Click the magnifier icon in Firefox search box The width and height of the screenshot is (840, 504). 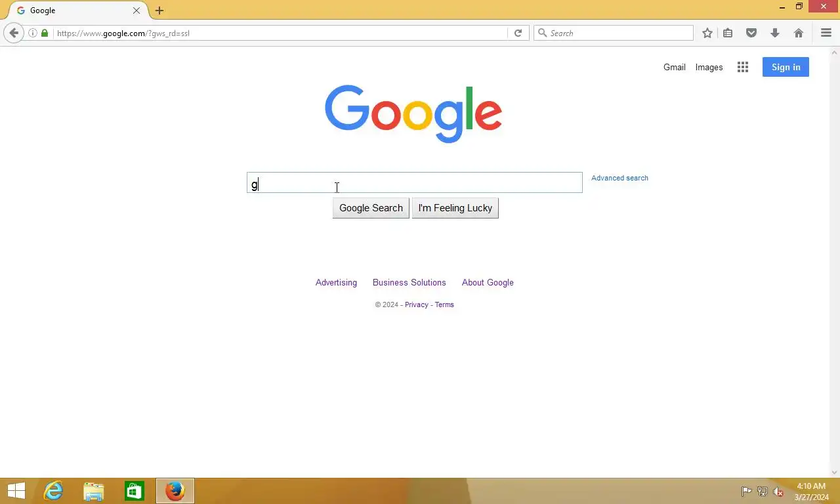(x=543, y=33)
